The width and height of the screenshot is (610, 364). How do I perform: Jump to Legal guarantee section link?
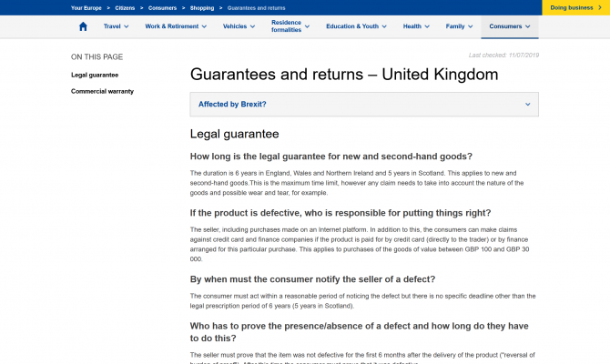point(95,75)
